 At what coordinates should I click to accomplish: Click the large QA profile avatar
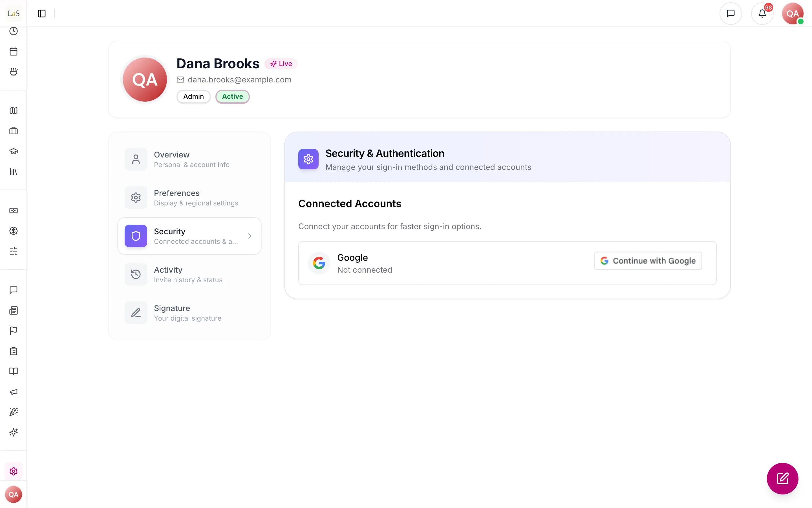click(x=145, y=80)
